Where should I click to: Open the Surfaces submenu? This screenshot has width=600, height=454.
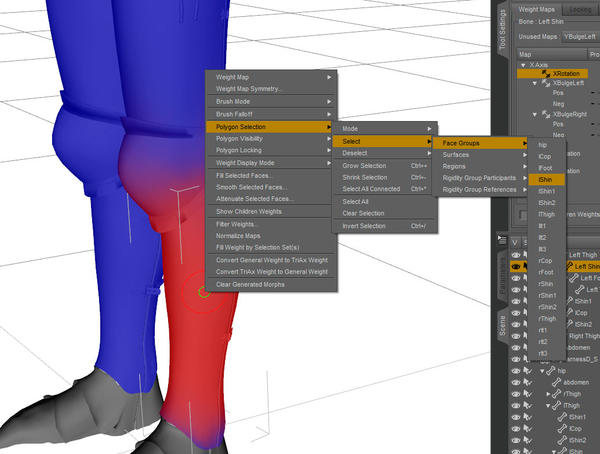[480, 155]
